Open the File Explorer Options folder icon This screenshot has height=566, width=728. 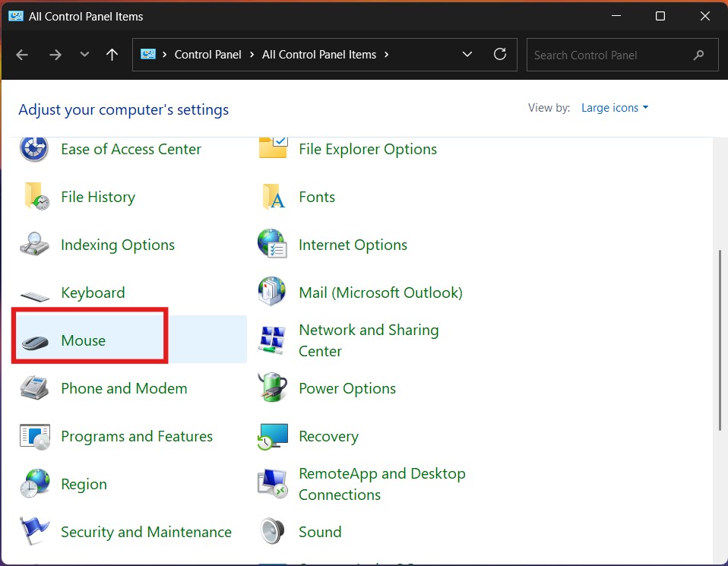[x=273, y=147]
